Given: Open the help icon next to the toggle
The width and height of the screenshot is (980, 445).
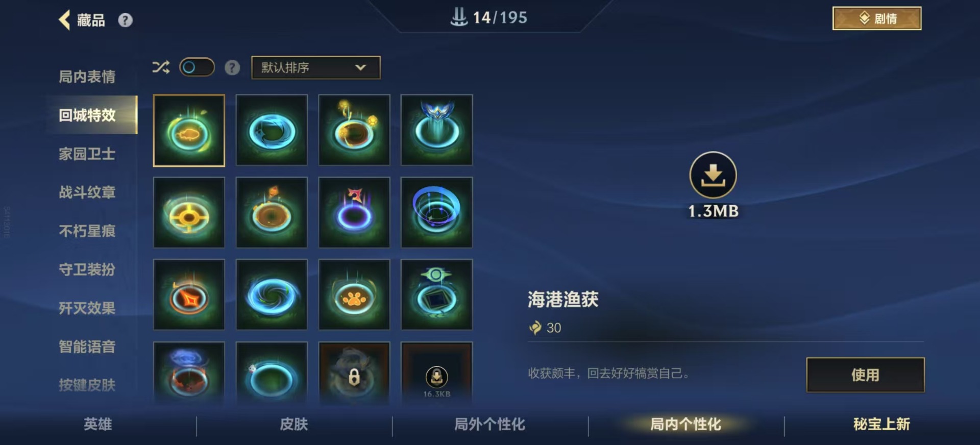Looking at the screenshot, I should [x=232, y=67].
